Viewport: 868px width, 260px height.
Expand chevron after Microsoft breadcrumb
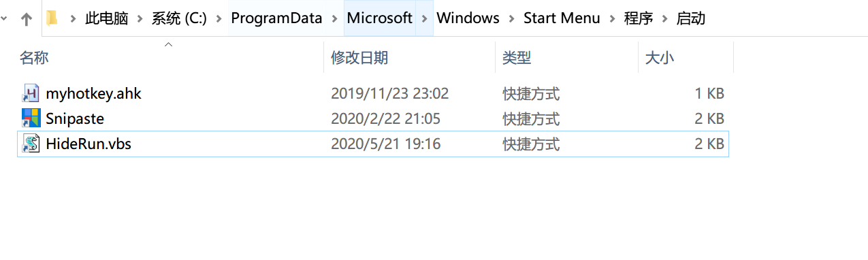tap(424, 19)
